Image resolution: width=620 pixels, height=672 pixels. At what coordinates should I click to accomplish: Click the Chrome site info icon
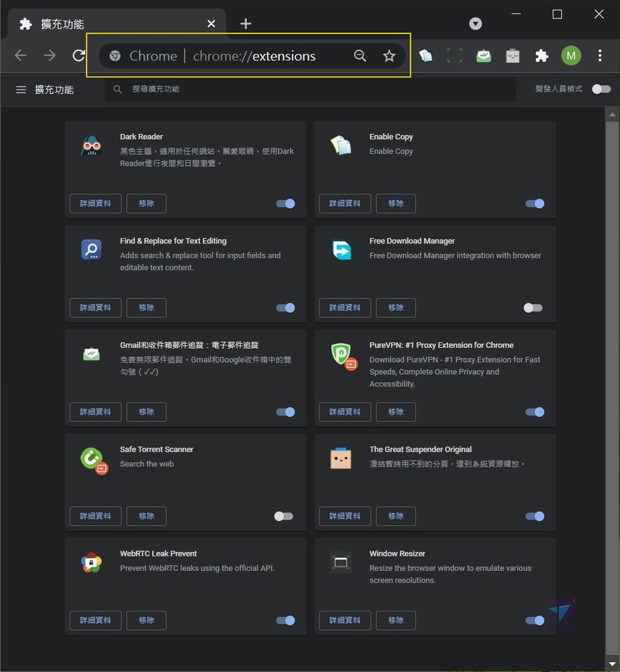coord(115,56)
